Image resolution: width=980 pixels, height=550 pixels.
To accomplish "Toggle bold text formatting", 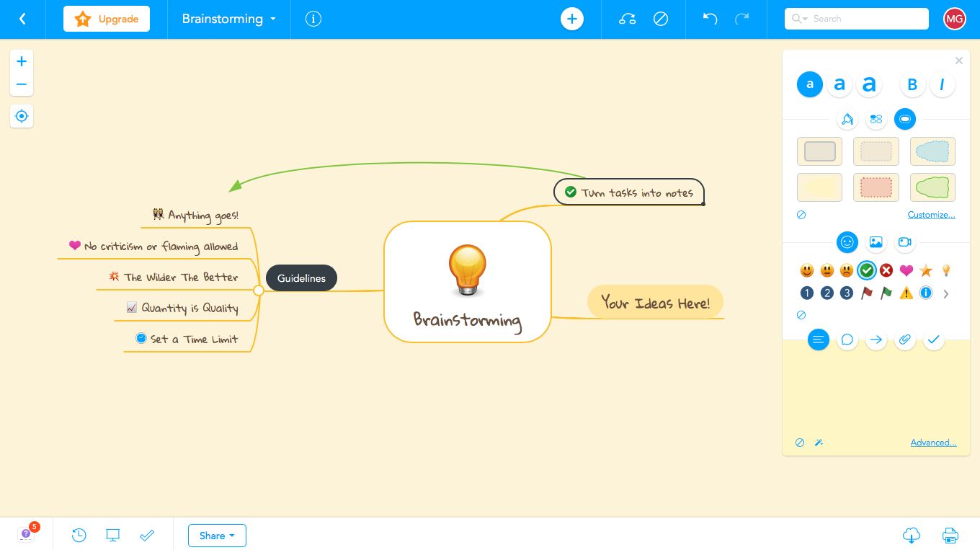I will [912, 84].
